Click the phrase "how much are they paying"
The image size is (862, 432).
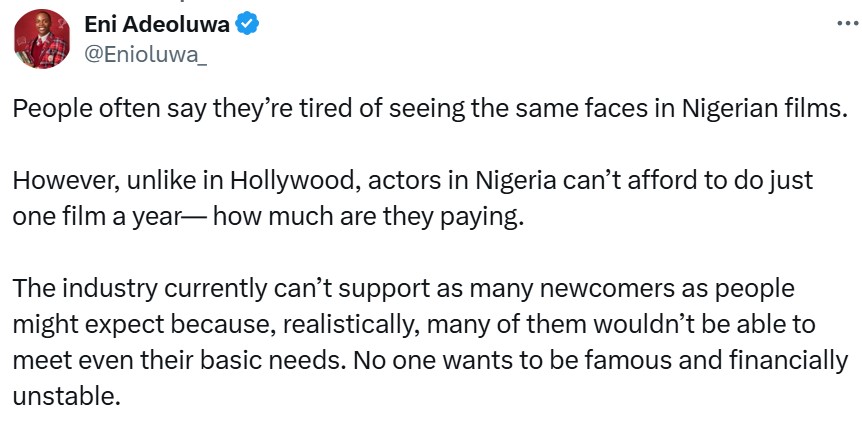365,217
